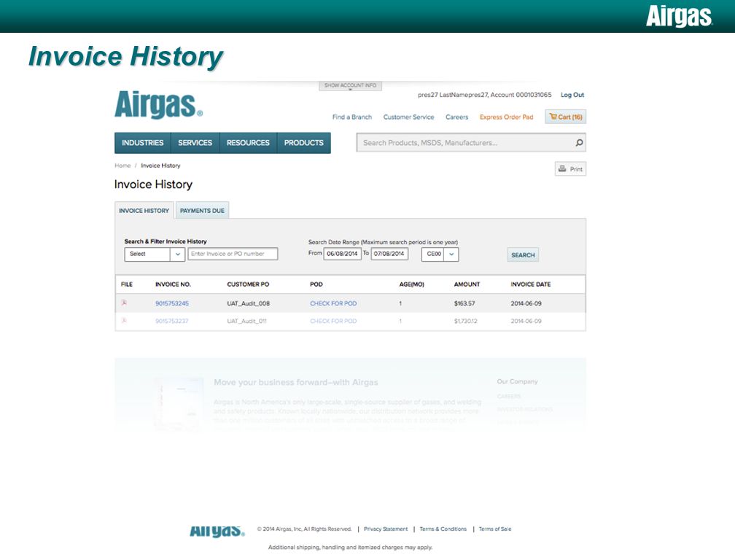Open the Cart (16) button
The height and width of the screenshot is (560, 735).
click(565, 117)
